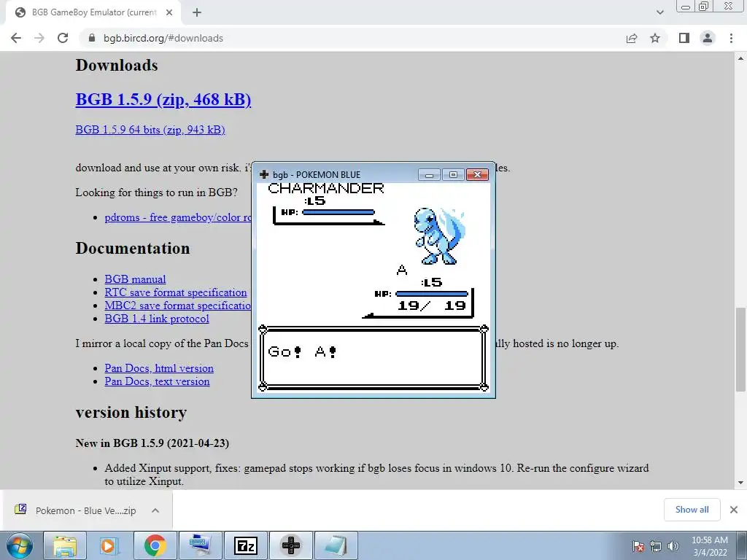
Task: Open a new tab with the plus button
Action: (197, 12)
